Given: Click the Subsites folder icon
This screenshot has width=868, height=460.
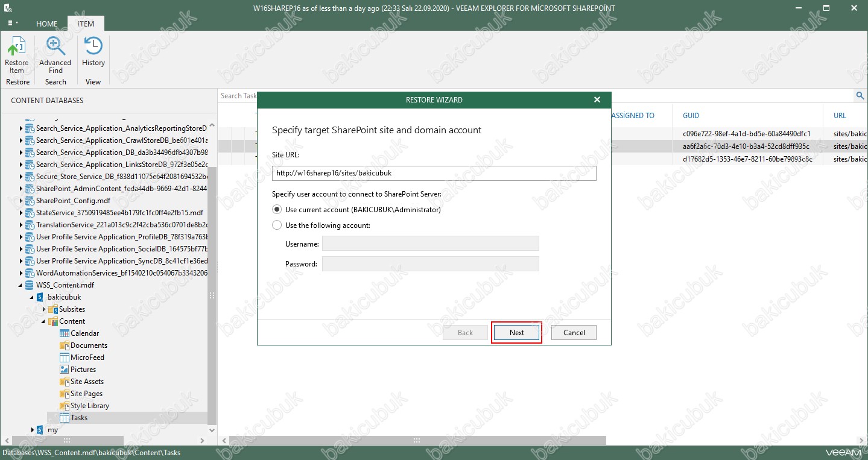Looking at the screenshot, I should tap(53, 309).
